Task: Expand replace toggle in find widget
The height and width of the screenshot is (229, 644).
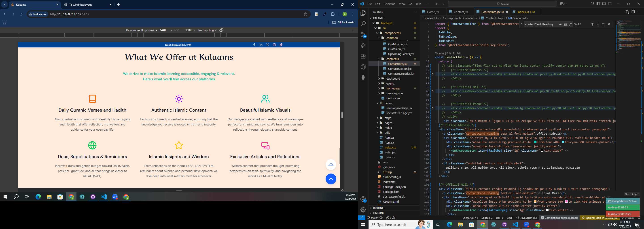Action: coord(521,24)
